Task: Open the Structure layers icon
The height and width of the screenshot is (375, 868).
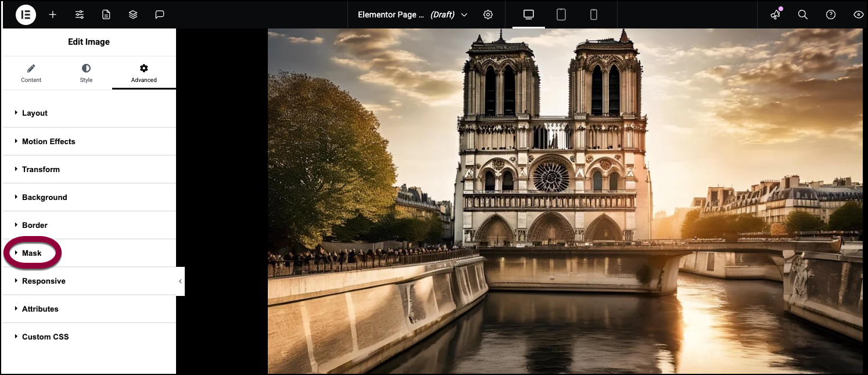Action: tap(133, 15)
